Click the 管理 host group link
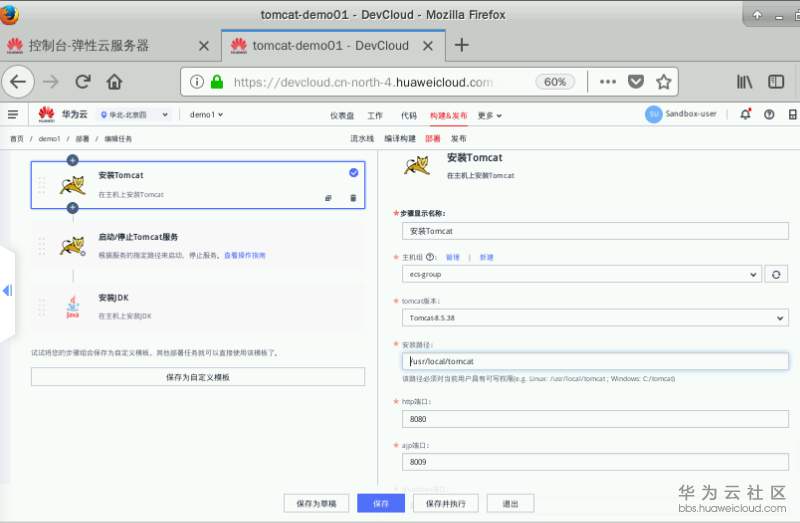The image size is (800, 523). click(453, 257)
